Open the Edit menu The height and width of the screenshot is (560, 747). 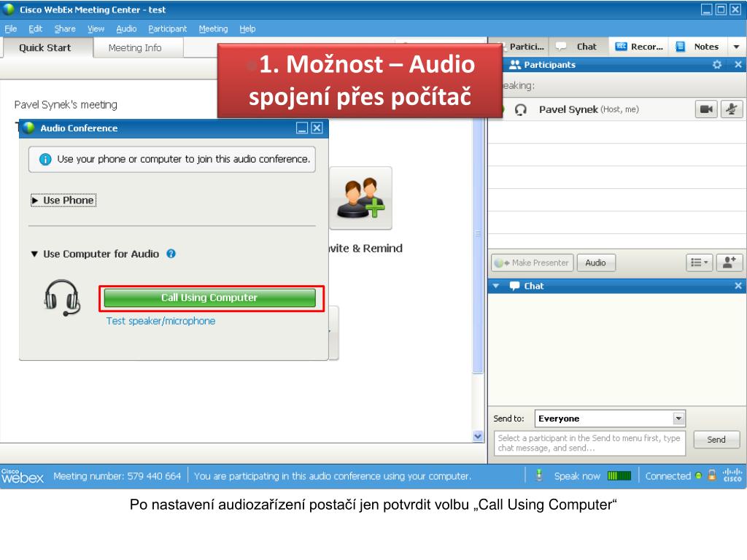point(35,28)
